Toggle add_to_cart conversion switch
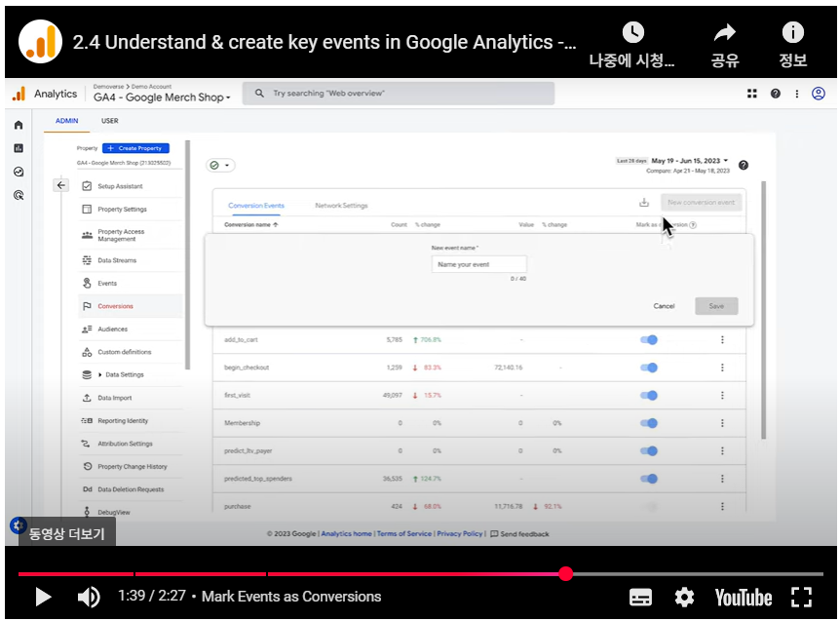840x621 pixels. 649,339
